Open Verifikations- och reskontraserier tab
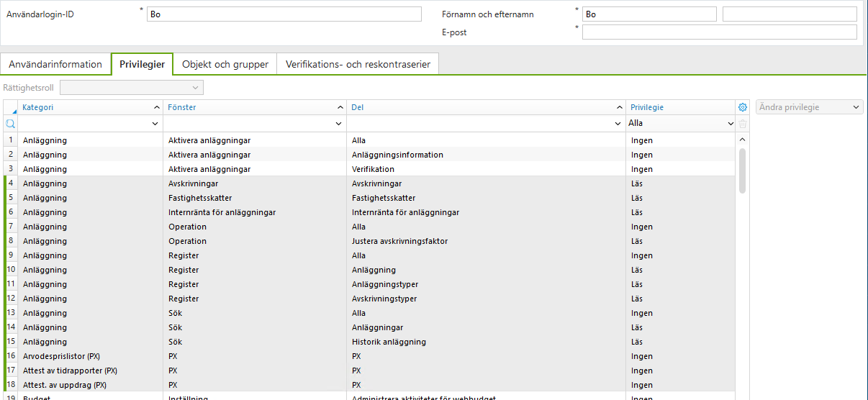The image size is (868, 400). click(358, 64)
